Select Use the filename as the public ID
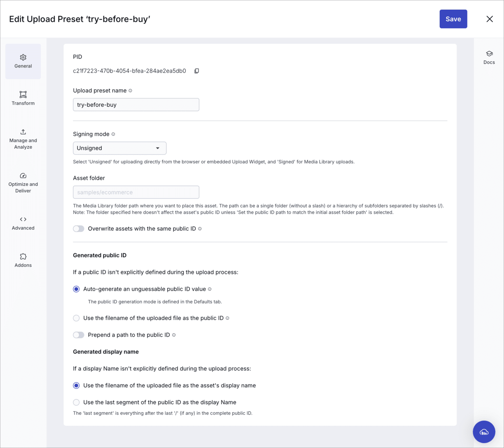Screen dimensions: 504x448 pyautogui.click(x=76, y=318)
